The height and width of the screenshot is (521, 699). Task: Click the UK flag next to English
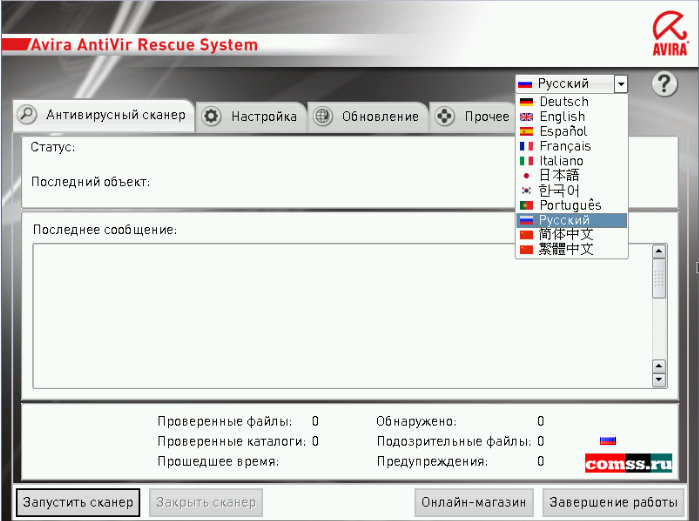coord(526,116)
